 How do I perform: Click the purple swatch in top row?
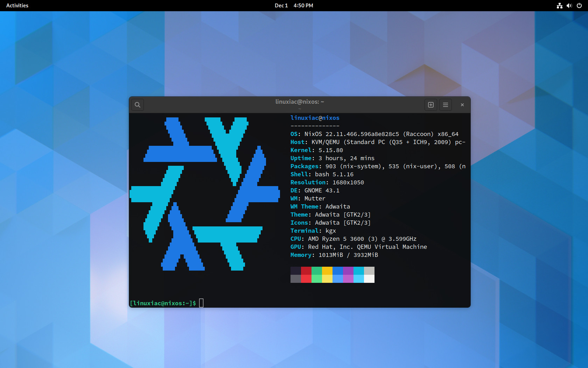348,271
